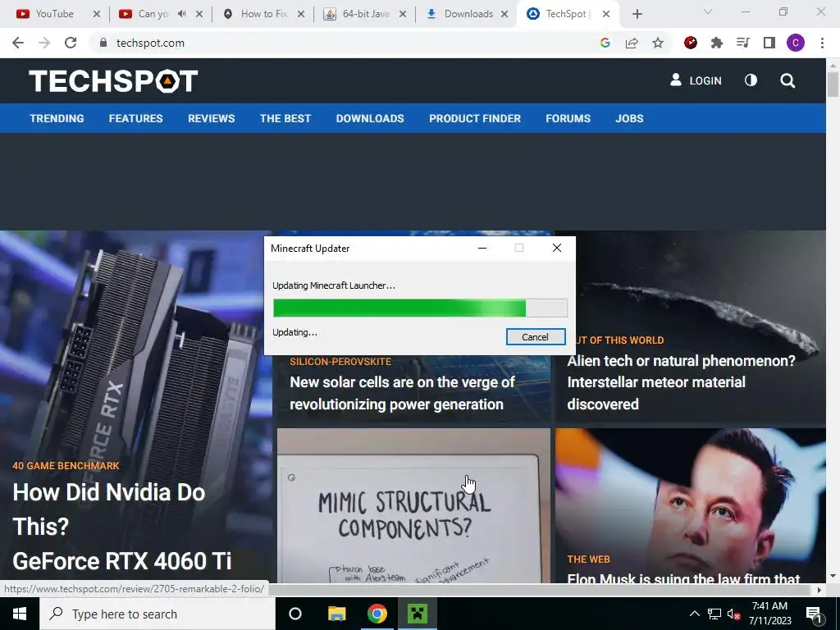
Task: Click the address bar URL techspot.com
Action: 150,43
